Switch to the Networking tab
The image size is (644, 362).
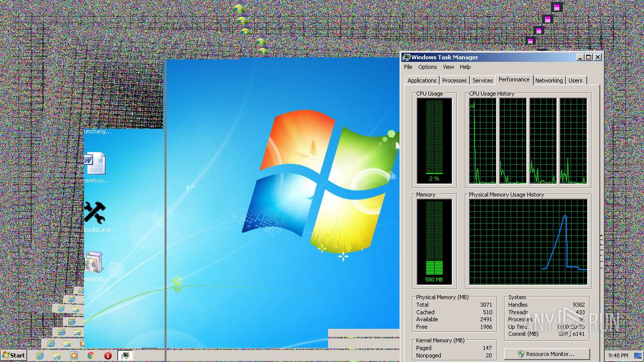pyautogui.click(x=549, y=80)
